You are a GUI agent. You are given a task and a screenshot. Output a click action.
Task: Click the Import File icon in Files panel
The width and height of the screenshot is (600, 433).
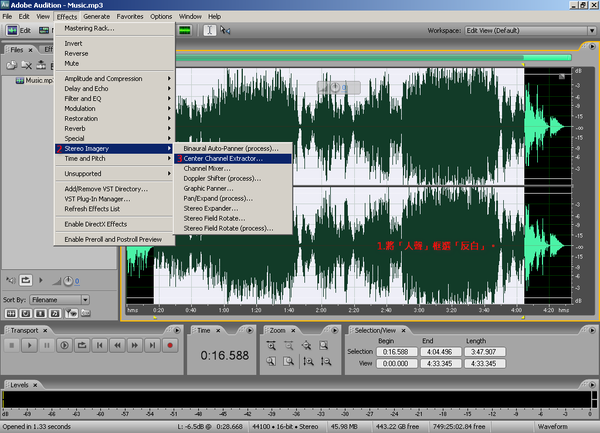(11, 65)
